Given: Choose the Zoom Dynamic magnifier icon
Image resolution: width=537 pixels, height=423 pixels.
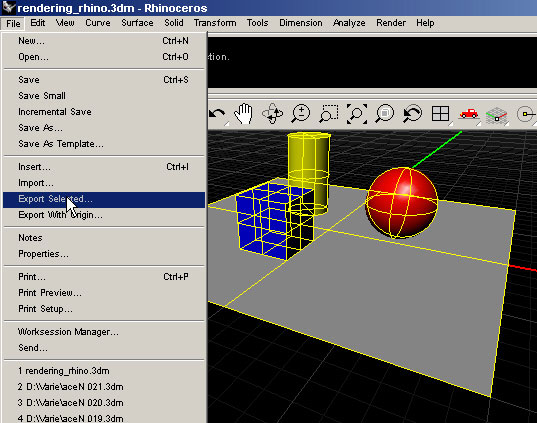Looking at the screenshot, I should tap(301, 114).
